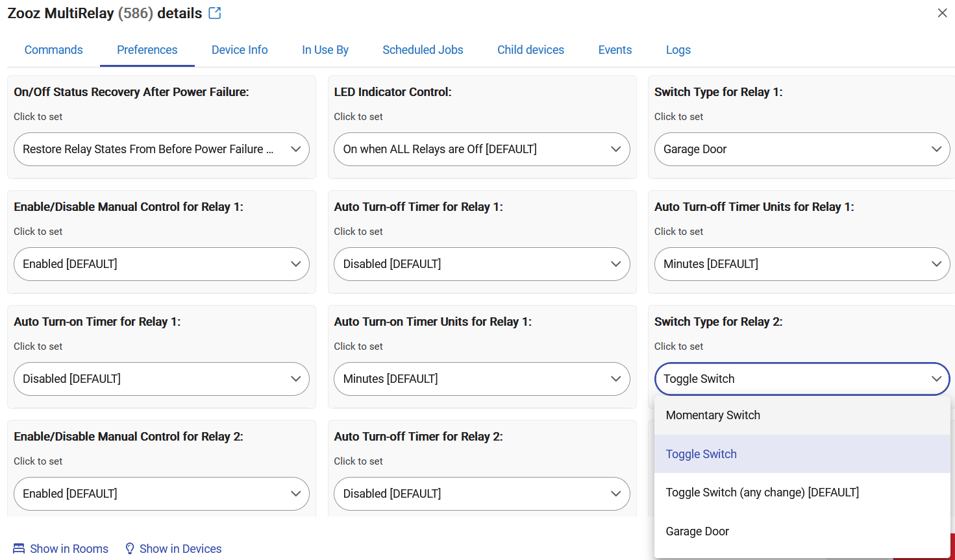This screenshot has height=560, width=955.
Task: Click the Show in Devices lightbulb icon
Action: (130, 548)
